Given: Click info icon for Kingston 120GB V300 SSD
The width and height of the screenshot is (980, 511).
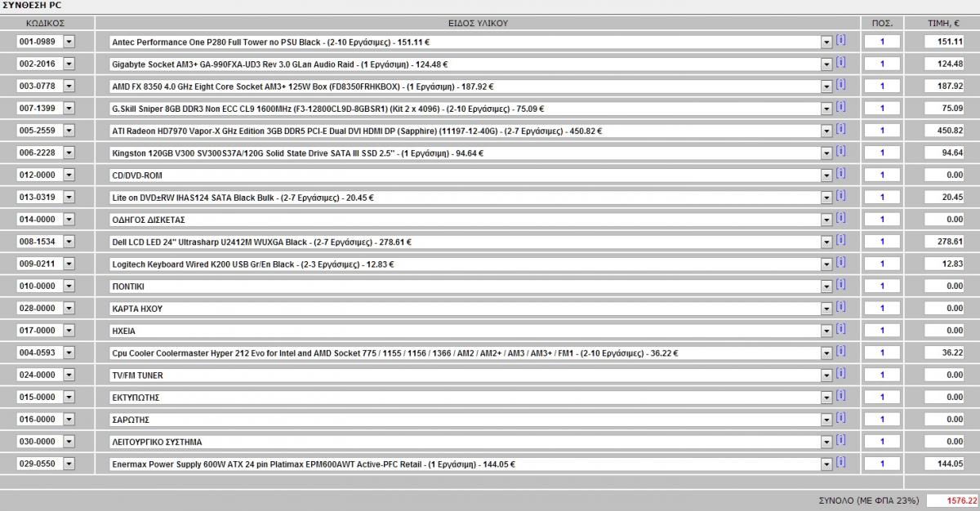Looking at the screenshot, I should coord(840,150).
